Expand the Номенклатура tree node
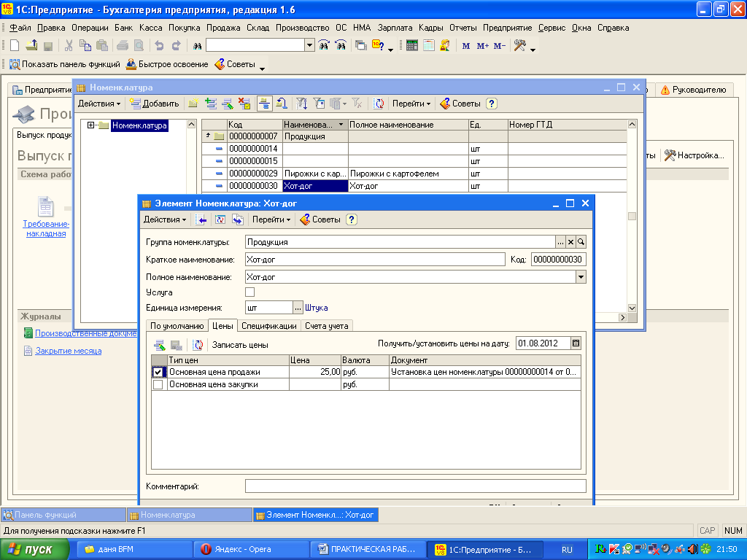The image size is (747, 560). tap(90, 125)
